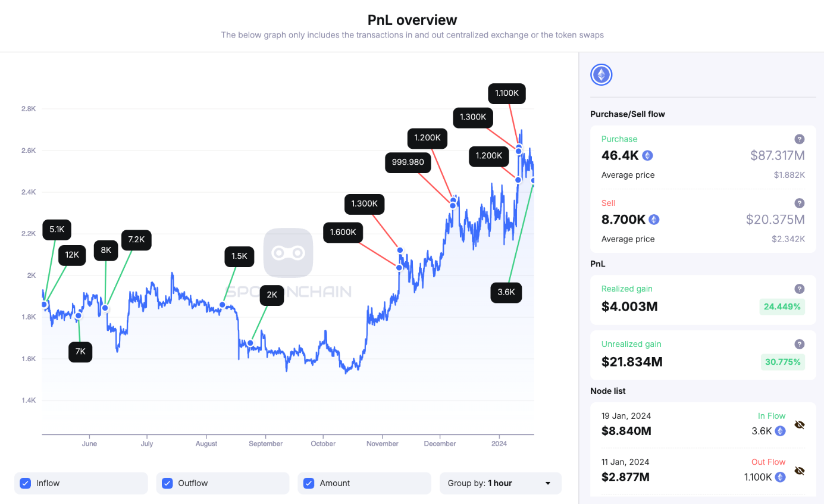824x504 pixels.
Task: Hide the 19 Jan 2024 In Flow node
Action: coord(800,425)
